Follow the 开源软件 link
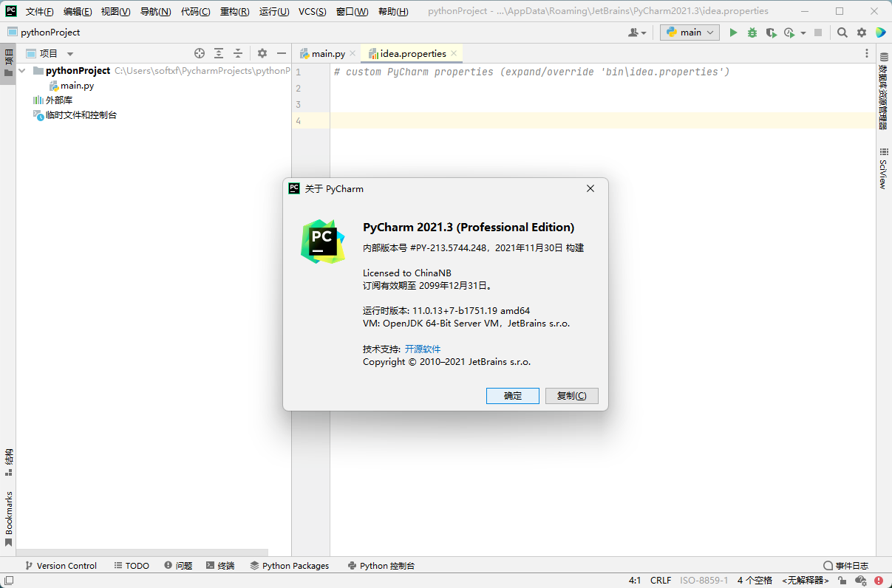 [x=423, y=349]
